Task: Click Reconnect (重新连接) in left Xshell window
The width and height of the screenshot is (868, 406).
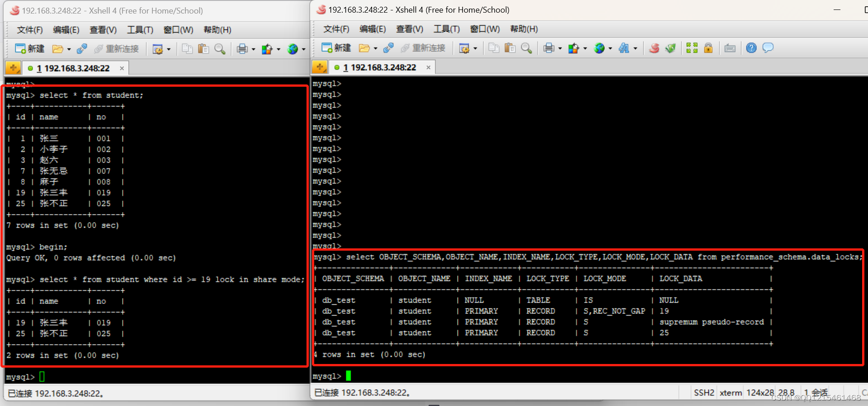Action: point(116,49)
